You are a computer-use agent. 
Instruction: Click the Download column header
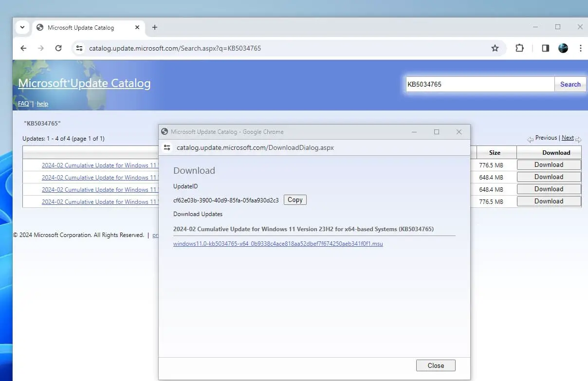(x=556, y=152)
